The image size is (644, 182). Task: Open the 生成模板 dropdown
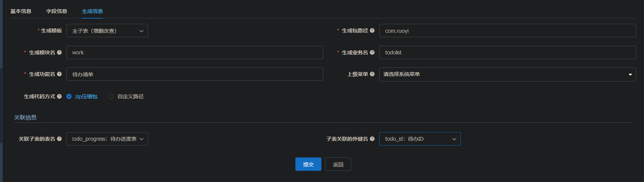(107, 31)
